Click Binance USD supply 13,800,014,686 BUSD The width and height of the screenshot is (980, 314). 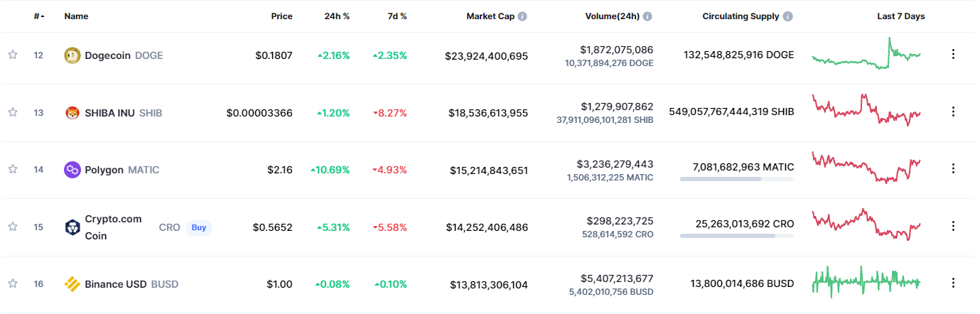(742, 283)
